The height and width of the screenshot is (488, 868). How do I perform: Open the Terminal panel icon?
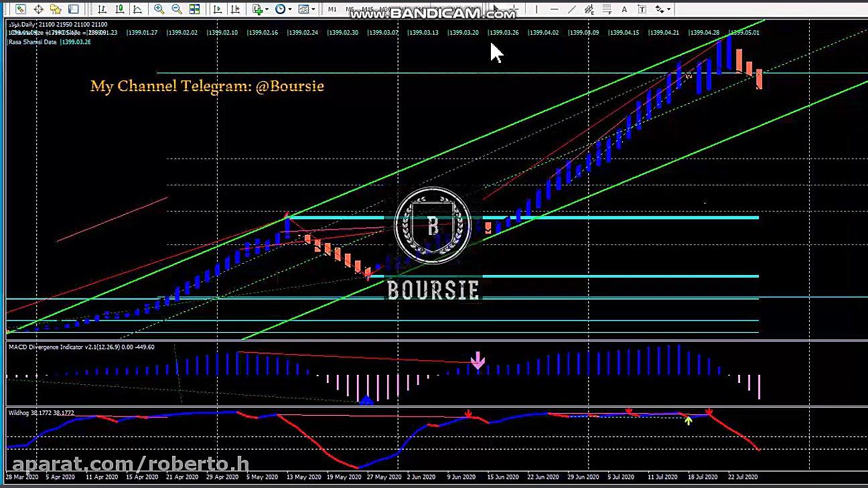pos(74,9)
